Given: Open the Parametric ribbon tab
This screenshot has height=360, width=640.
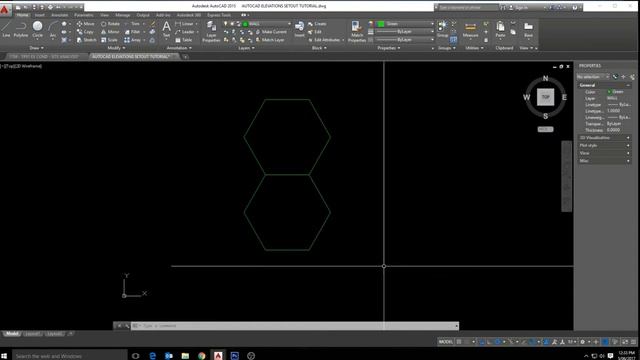Looking at the screenshot, I should pyautogui.click(x=84, y=15).
